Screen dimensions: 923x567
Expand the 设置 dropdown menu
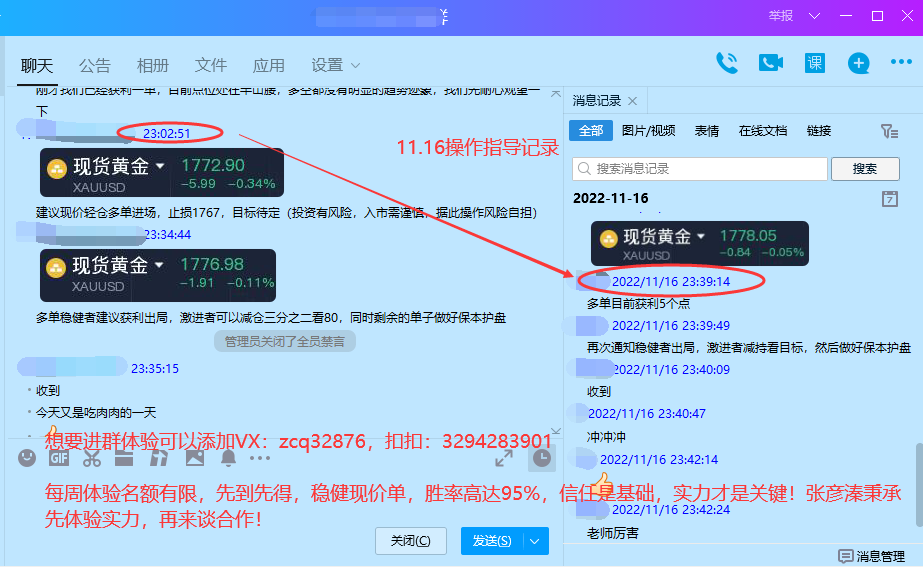click(x=336, y=65)
